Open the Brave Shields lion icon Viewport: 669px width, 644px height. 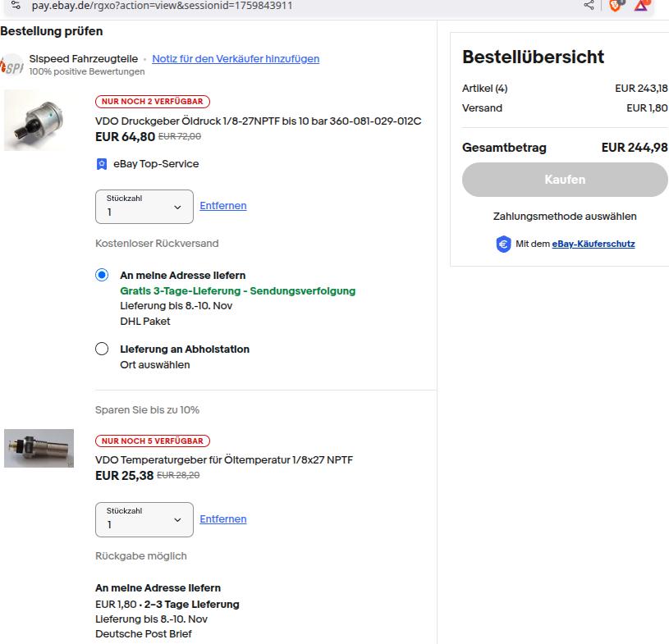coord(616,6)
